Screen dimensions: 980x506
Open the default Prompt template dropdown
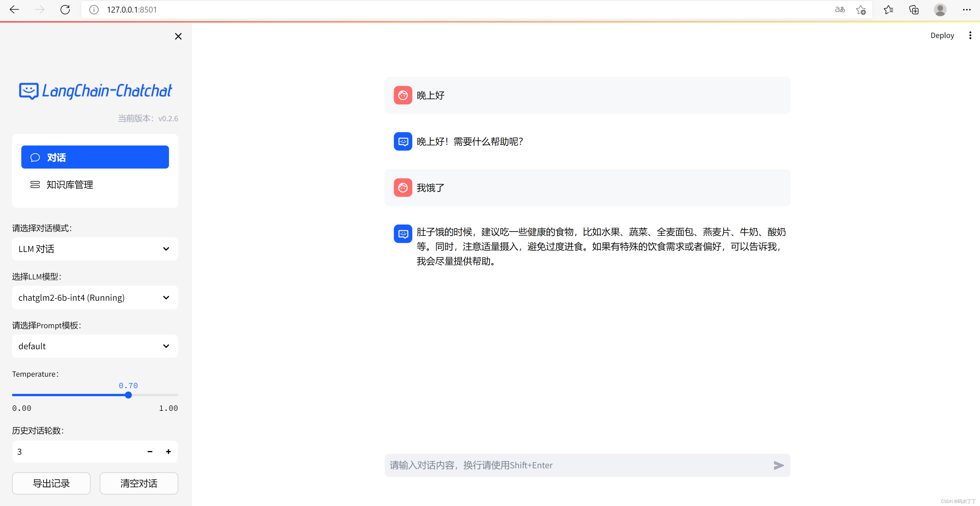click(x=95, y=346)
